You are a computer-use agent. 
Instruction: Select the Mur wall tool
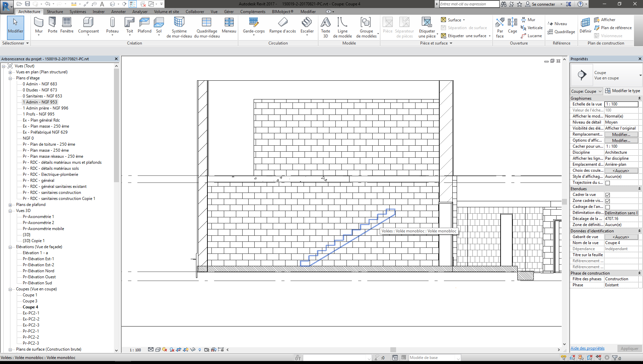(39, 26)
